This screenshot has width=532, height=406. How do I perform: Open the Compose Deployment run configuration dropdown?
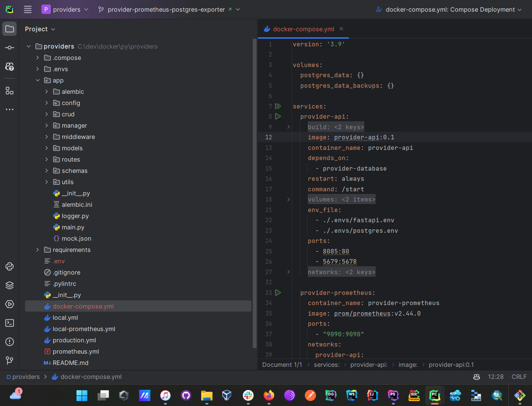point(449,9)
